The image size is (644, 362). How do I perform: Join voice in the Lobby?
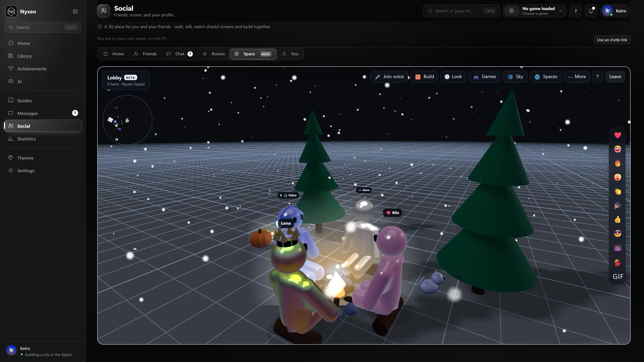pos(389,77)
